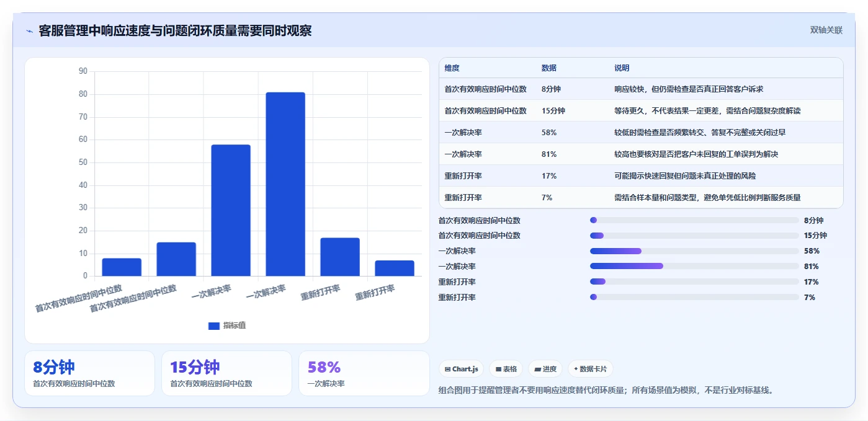868x421 pixels.
Task: Click the progress bar labeled 7%
Action: 694,298
